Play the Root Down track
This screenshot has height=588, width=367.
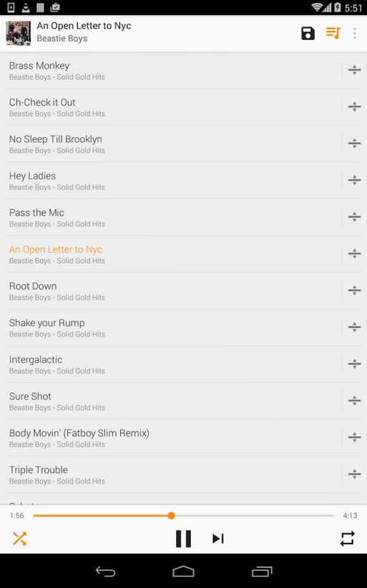pyautogui.click(x=174, y=291)
